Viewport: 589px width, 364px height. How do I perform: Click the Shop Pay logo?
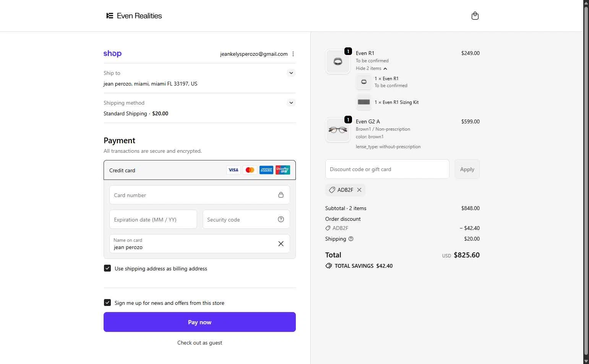112,54
